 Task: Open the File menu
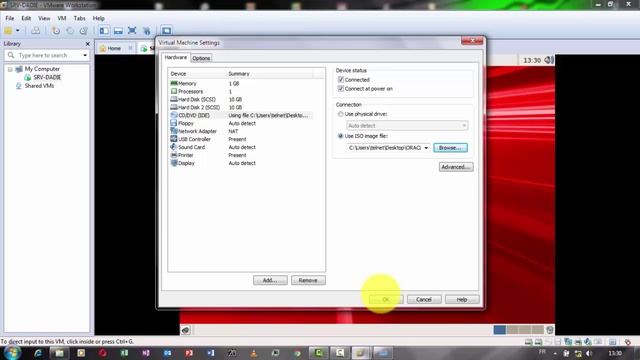pos(9,18)
